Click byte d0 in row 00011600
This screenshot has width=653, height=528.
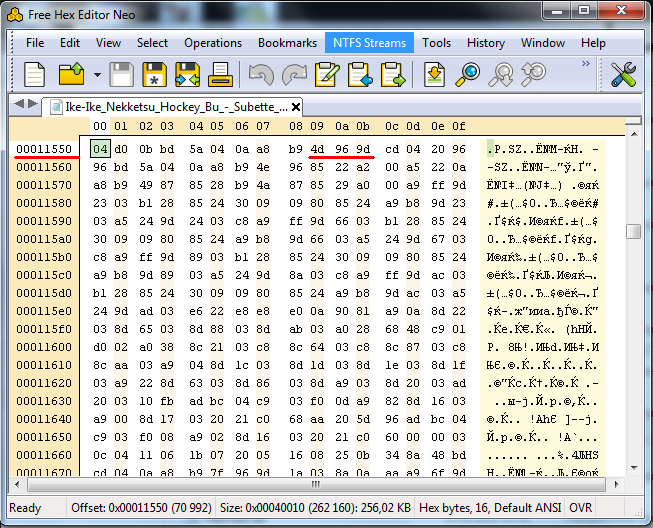pos(100,347)
